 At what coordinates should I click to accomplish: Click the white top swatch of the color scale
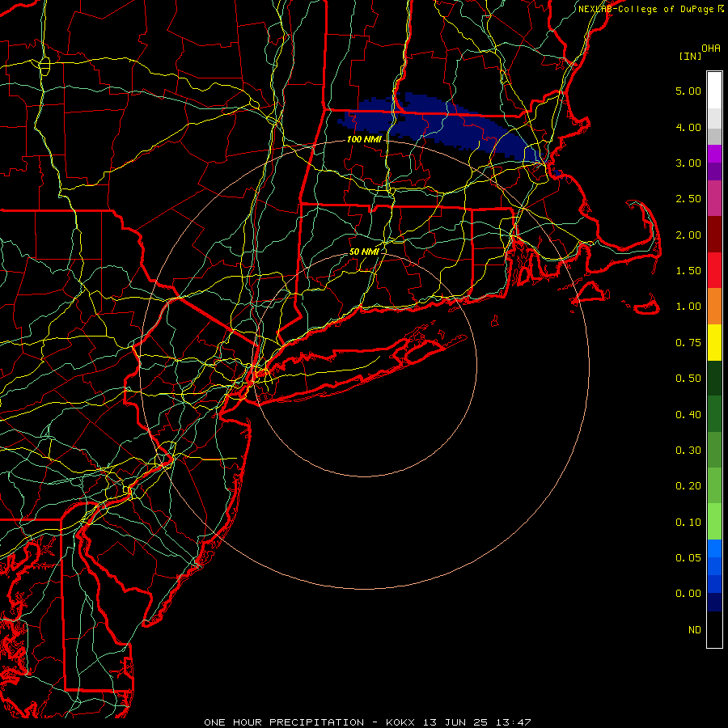[714, 91]
